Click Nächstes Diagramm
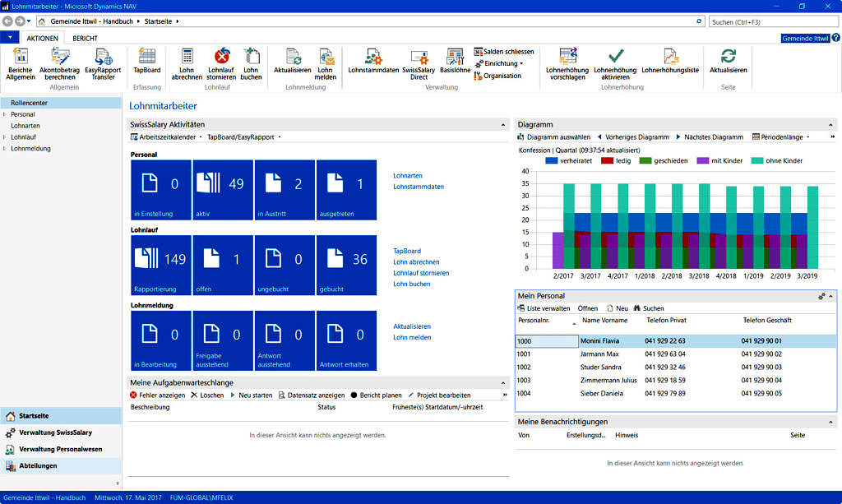The image size is (842, 504). (x=710, y=136)
